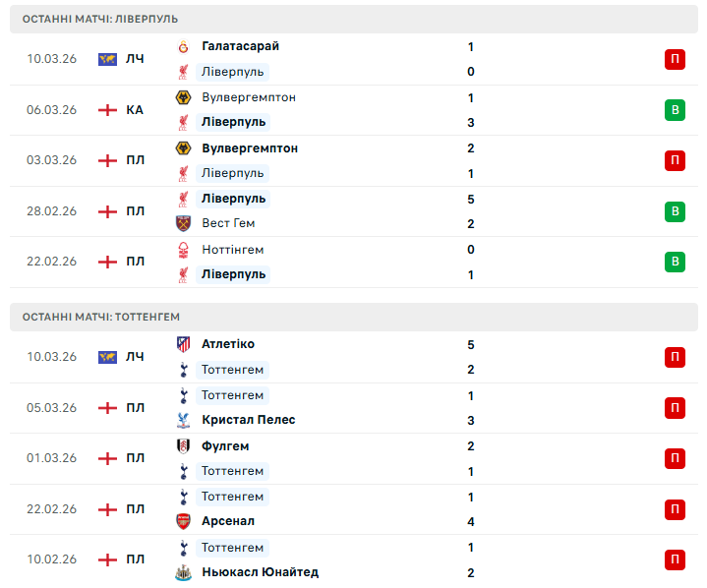
Task: Open the Ньюкасл Юнайтед team link
Action: (260, 572)
